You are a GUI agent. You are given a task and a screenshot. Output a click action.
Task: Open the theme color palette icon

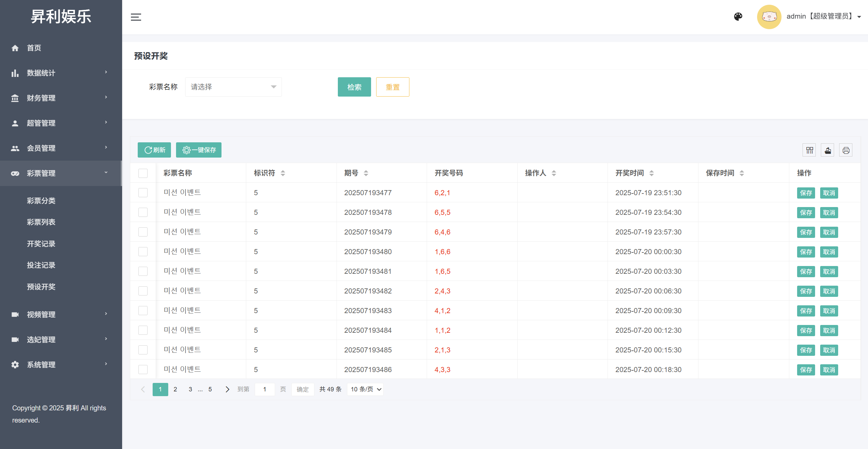(738, 17)
